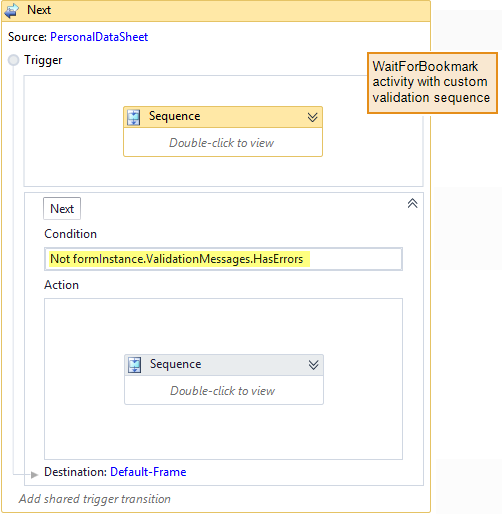Image resolution: width=502 pixels, height=514 pixels.
Task: Click the Next transition name box
Action: pos(62,209)
